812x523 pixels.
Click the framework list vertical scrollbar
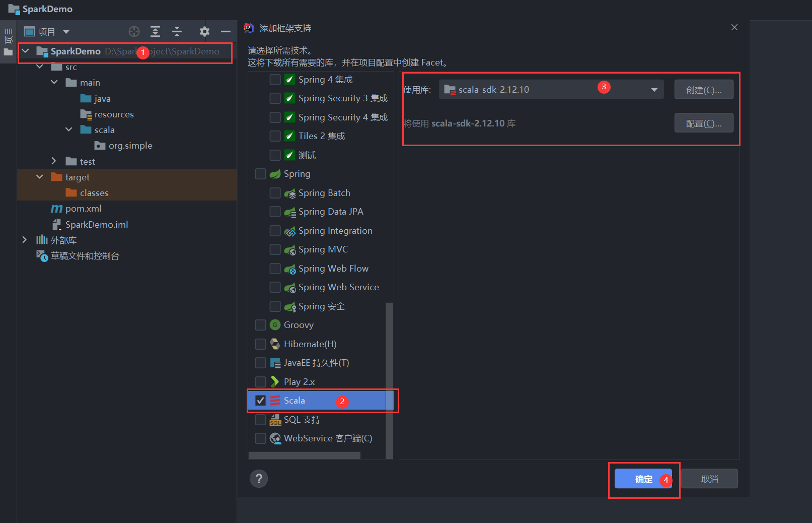click(389, 380)
